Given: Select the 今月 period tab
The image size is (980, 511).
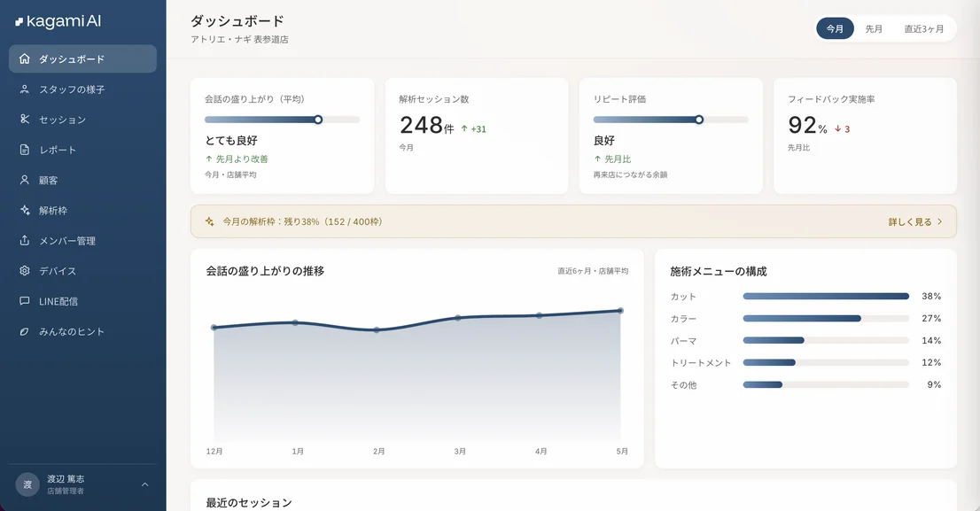Looking at the screenshot, I should pyautogui.click(x=835, y=28).
